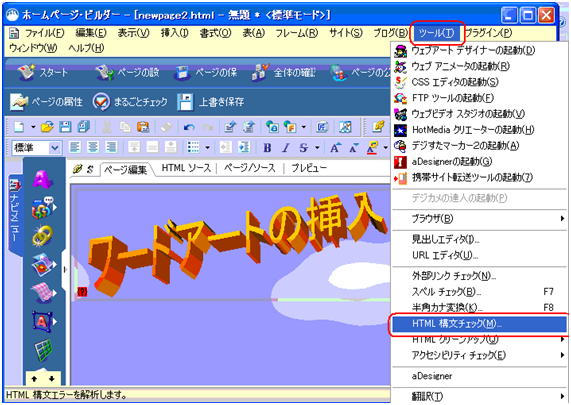Click the paste clipboard toolbar icon
571x405 pixels.
pos(143,127)
